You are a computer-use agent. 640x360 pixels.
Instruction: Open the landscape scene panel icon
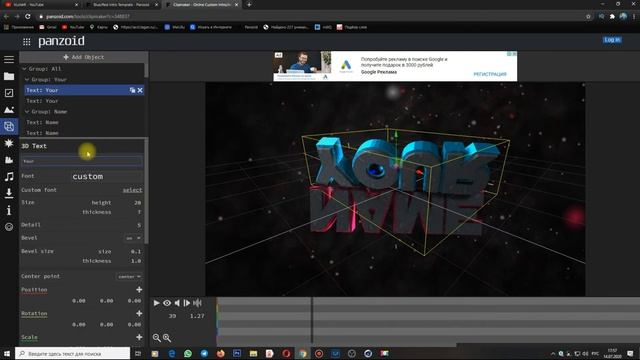[x=9, y=110]
